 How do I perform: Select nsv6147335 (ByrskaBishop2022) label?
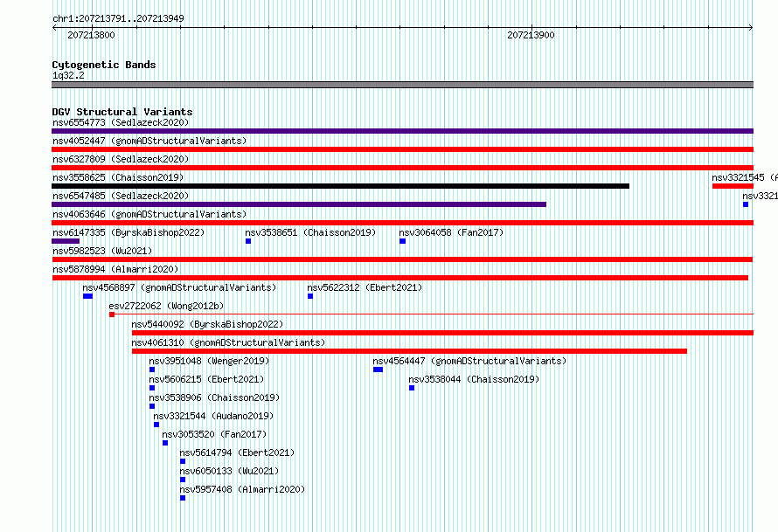coord(129,232)
